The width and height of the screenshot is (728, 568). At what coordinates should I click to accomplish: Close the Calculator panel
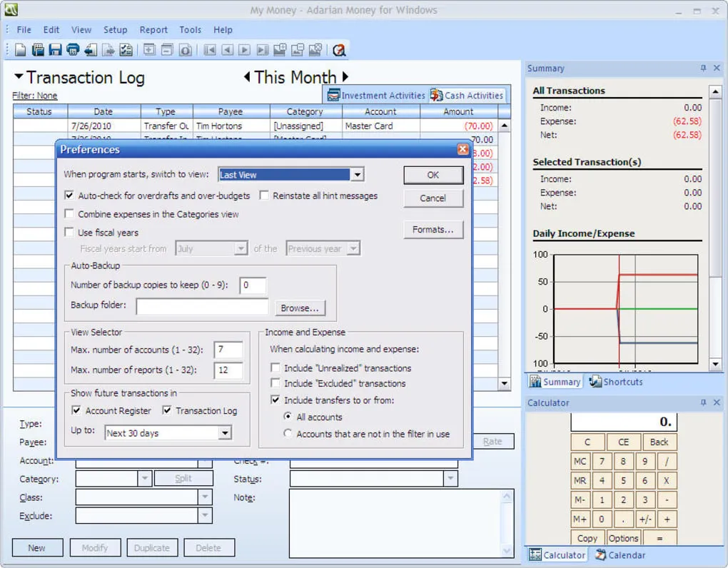pos(716,403)
